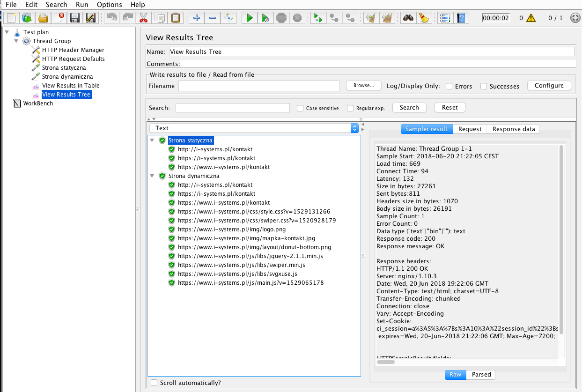582x392 pixels.
Task: Click the green Start test play icon
Action: tap(250, 18)
